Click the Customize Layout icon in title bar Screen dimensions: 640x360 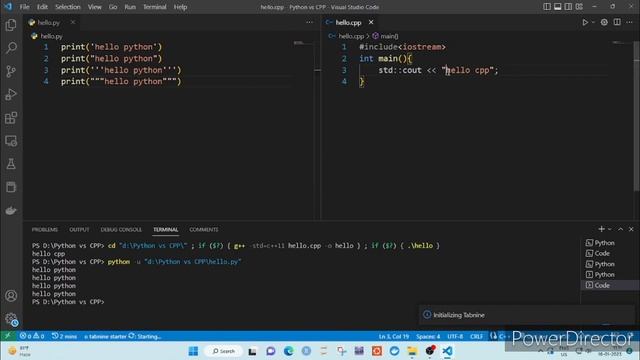(579, 7)
